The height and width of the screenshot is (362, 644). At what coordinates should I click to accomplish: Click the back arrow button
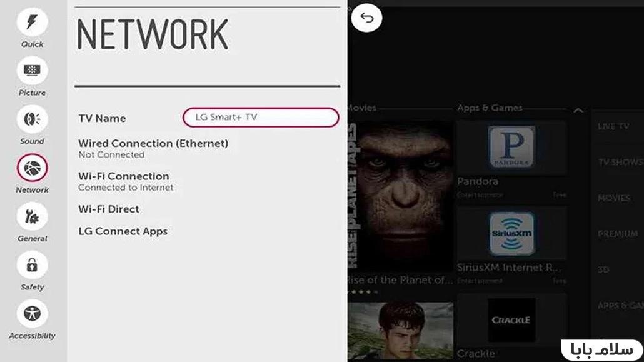pos(366,18)
